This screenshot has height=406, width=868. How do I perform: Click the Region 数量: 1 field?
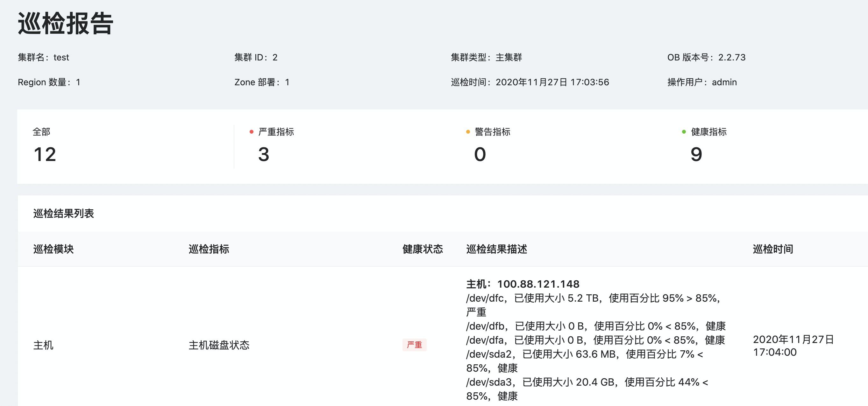point(49,82)
